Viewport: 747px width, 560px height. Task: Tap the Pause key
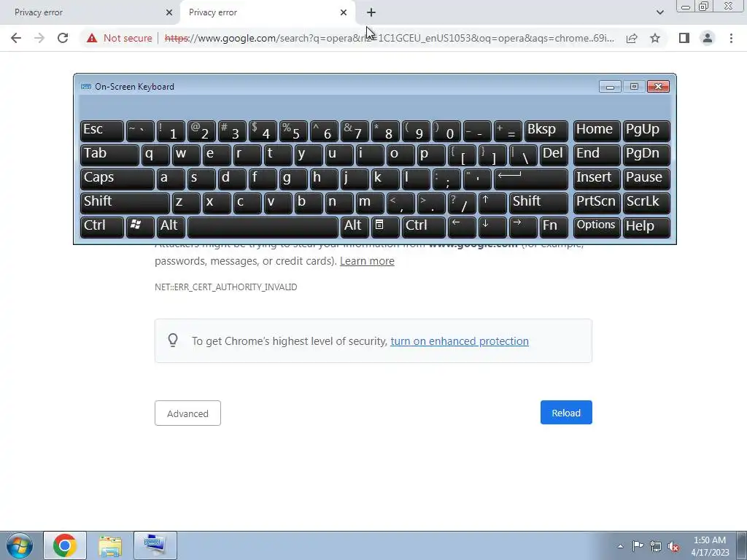[x=646, y=179]
